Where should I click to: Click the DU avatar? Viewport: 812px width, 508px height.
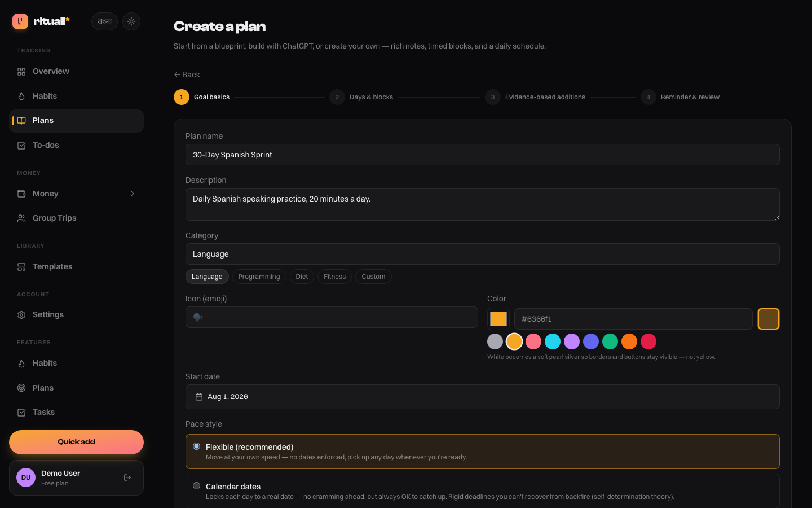click(26, 478)
